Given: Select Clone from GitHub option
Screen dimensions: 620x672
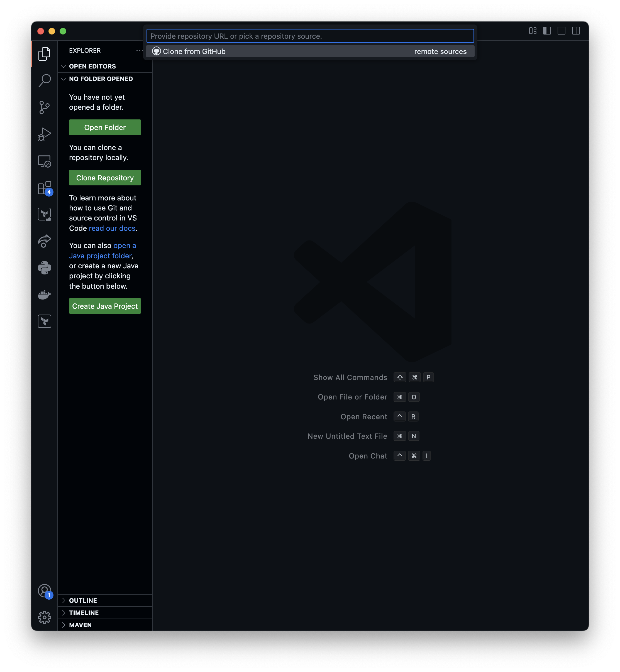Looking at the screenshot, I should click(194, 51).
